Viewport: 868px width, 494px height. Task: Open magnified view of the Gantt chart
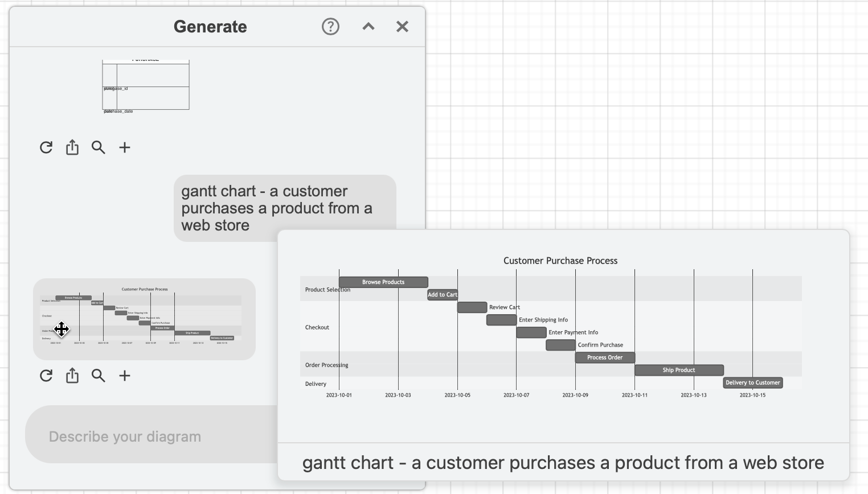click(98, 376)
